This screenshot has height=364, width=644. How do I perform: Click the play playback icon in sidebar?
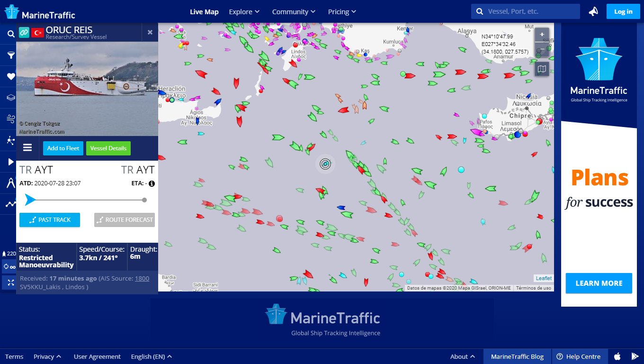(10, 162)
